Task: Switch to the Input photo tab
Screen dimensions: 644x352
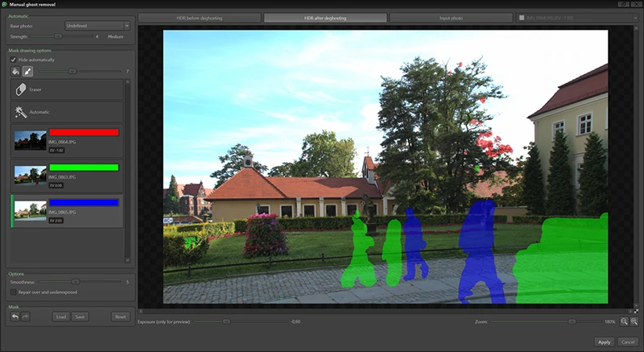Action: point(452,17)
